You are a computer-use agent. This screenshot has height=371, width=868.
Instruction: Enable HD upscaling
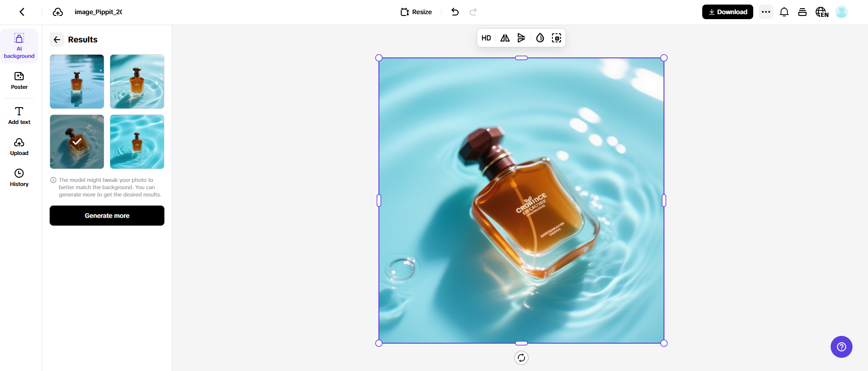(486, 38)
